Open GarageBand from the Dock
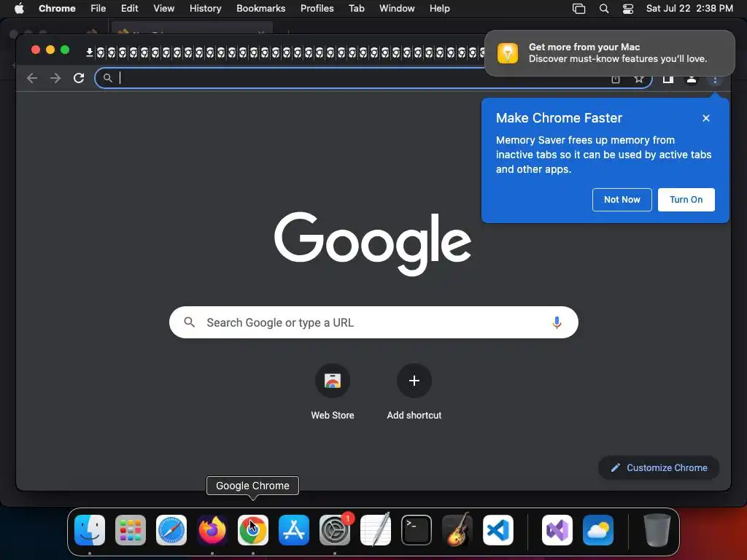 [x=457, y=530]
